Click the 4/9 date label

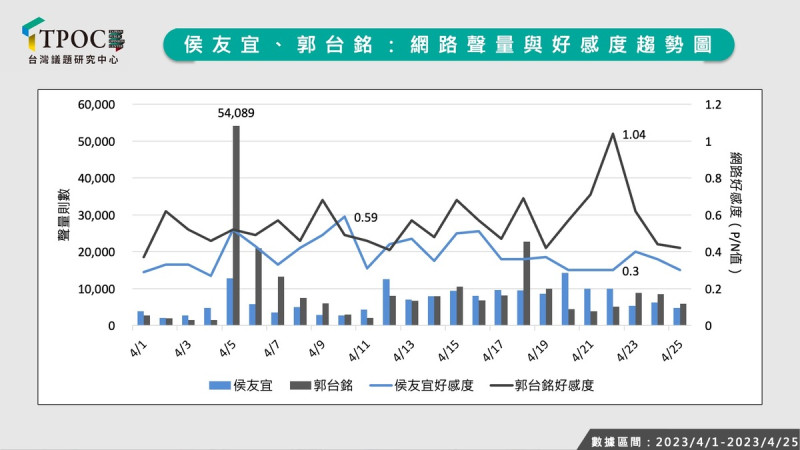316,349
